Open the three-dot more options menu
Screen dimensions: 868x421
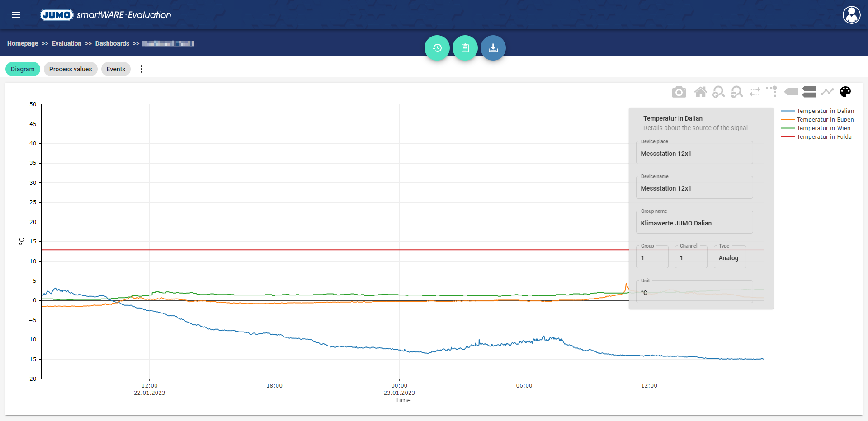(142, 69)
